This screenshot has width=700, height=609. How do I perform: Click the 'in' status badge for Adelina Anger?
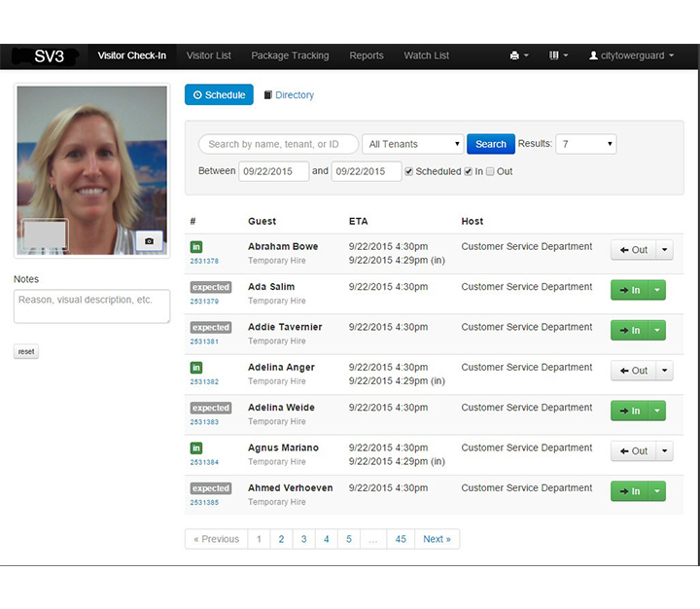point(196,368)
